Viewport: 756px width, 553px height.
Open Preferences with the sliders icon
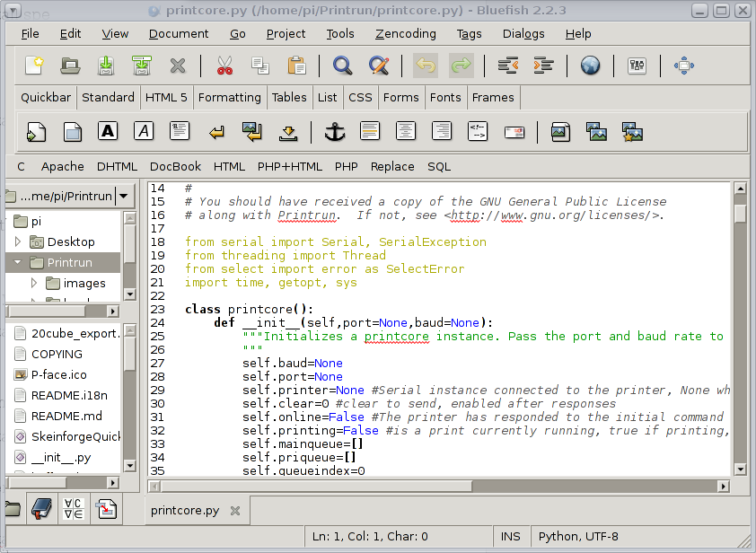point(637,66)
